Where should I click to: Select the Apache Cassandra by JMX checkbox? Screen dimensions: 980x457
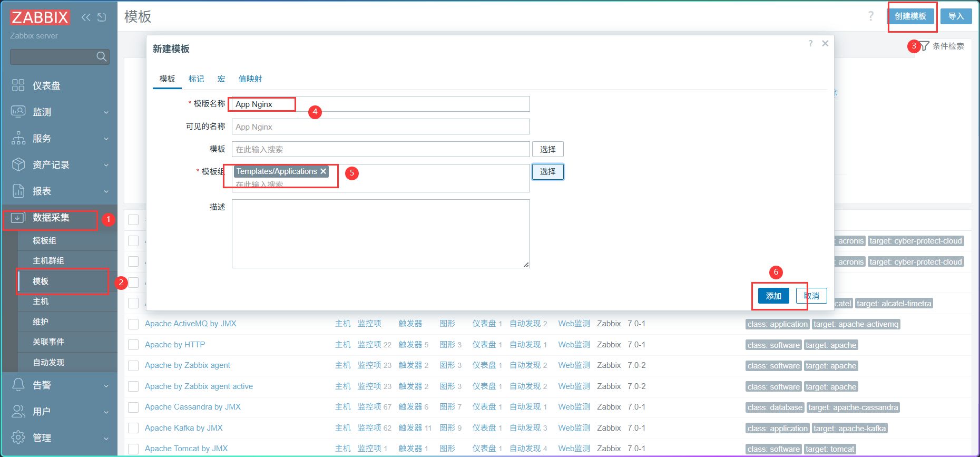point(133,407)
